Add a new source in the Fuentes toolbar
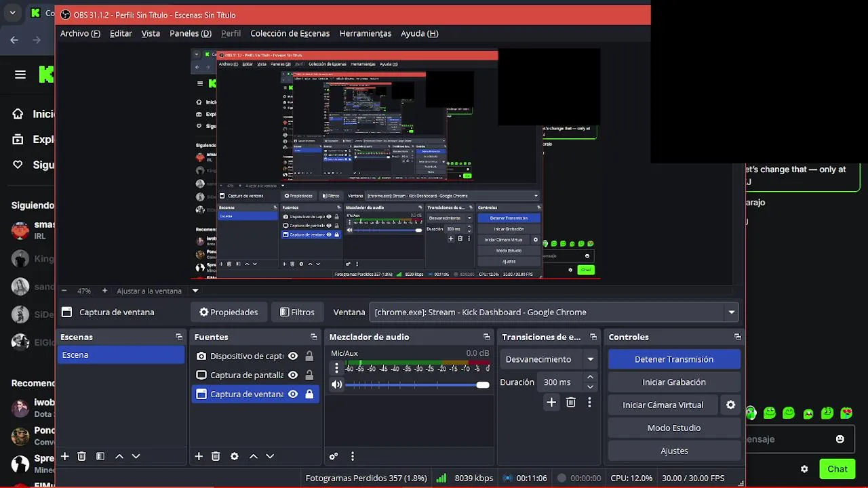Screen dimensions: 868x488 [x=199, y=457]
